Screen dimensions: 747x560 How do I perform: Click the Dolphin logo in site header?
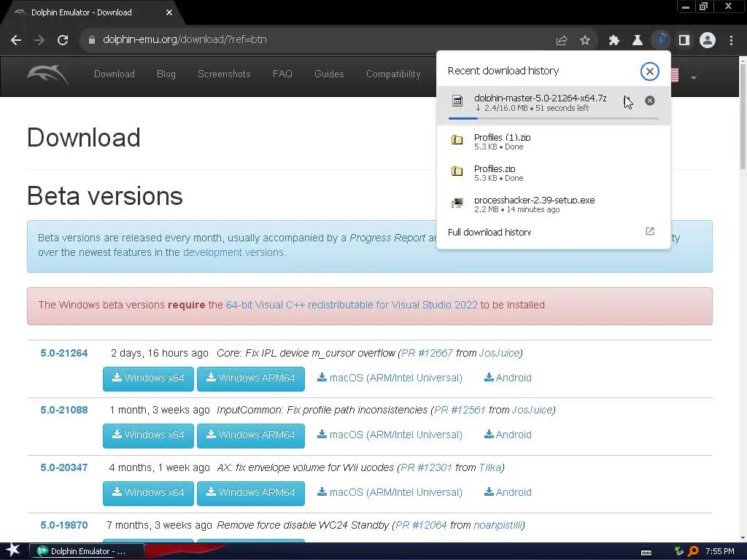[47, 75]
